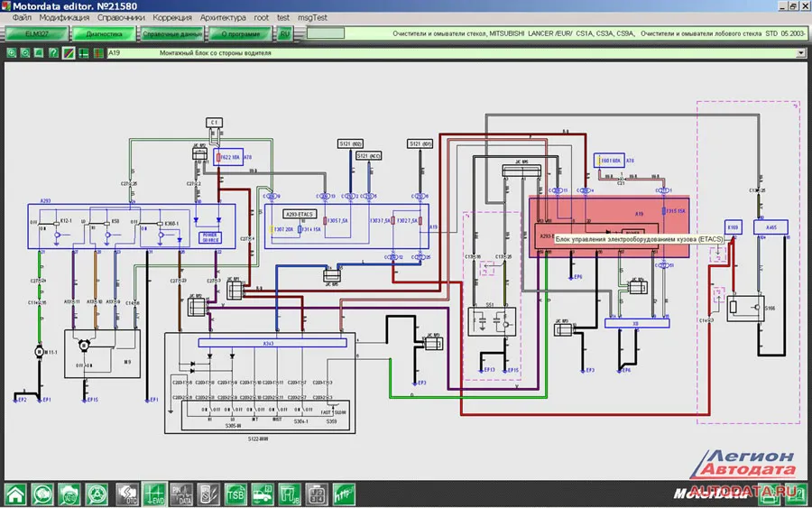Open the Справочники menu

coord(121,17)
